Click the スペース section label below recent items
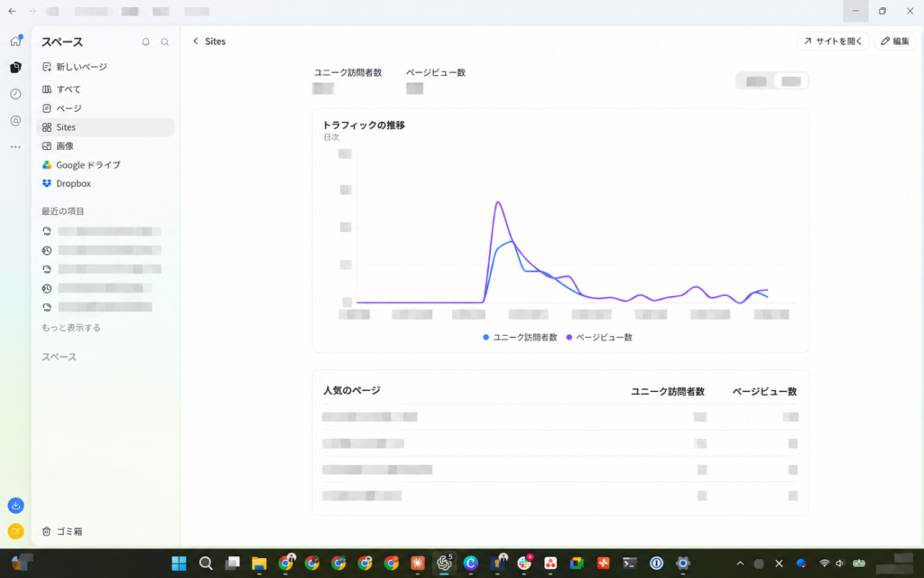The height and width of the screenshot is (578, 924). 59,357
